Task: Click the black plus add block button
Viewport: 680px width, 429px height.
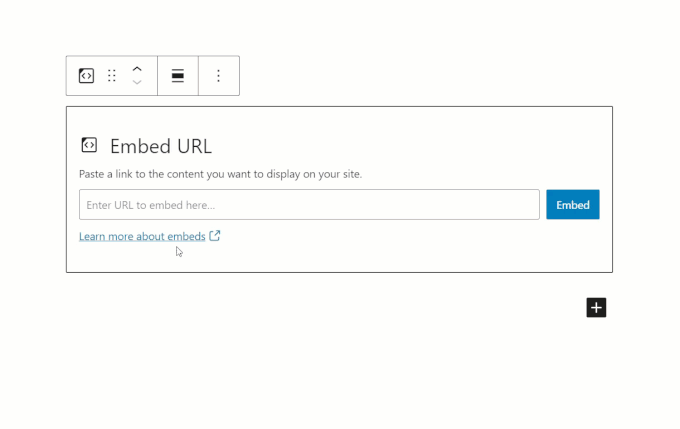Action: pyautogui.click(x=596, y=308)
